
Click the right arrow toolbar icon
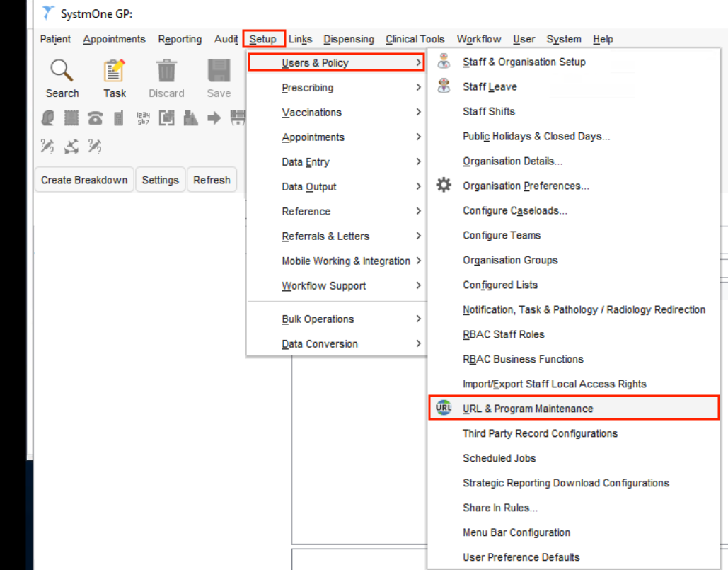coord(214,118)
